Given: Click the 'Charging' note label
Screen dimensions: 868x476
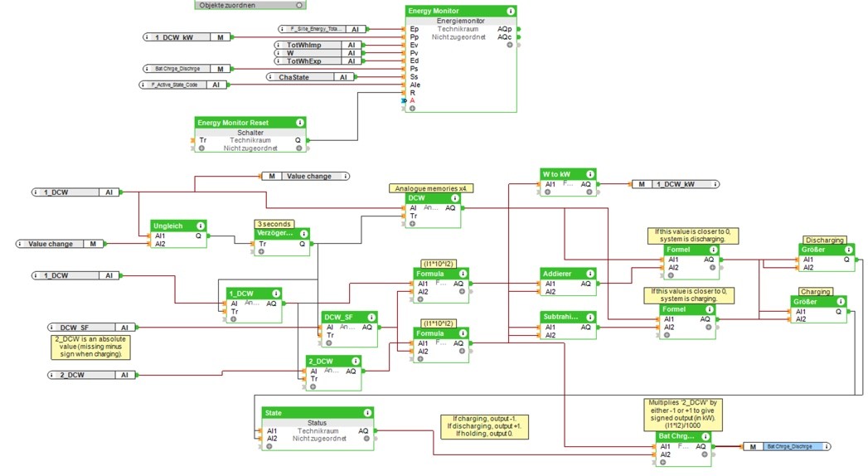Looking at the screenshot, I should (x=815, y=292).
